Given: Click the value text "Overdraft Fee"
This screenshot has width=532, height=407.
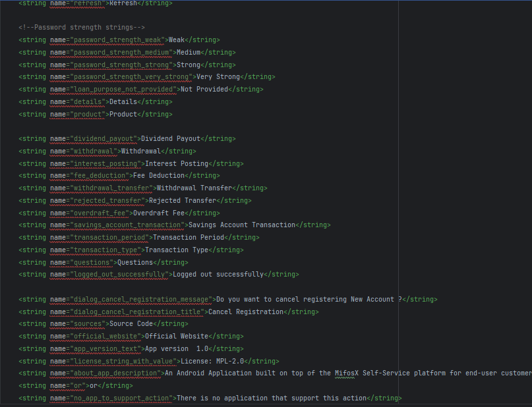Looking at the screenshot, I should [x=159, y=213].
